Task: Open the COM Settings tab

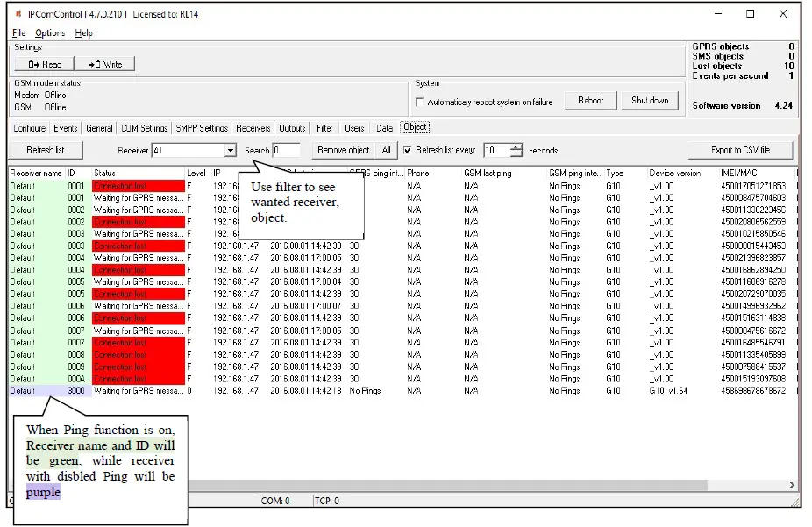Action: (143, 127)
